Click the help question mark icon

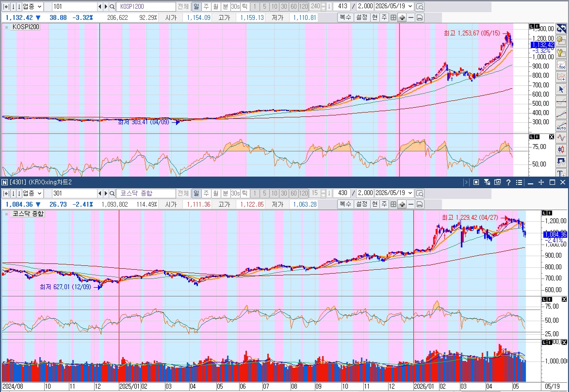[508, 182]
